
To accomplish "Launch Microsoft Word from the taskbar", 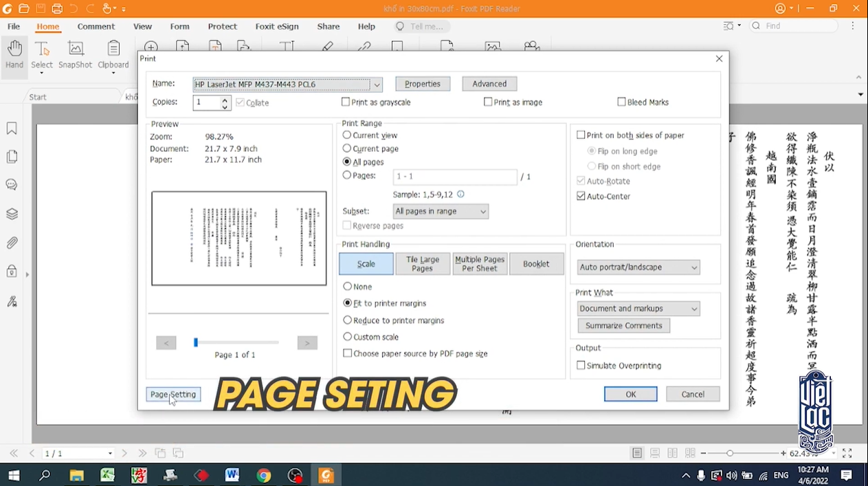I will coord(232,475).
